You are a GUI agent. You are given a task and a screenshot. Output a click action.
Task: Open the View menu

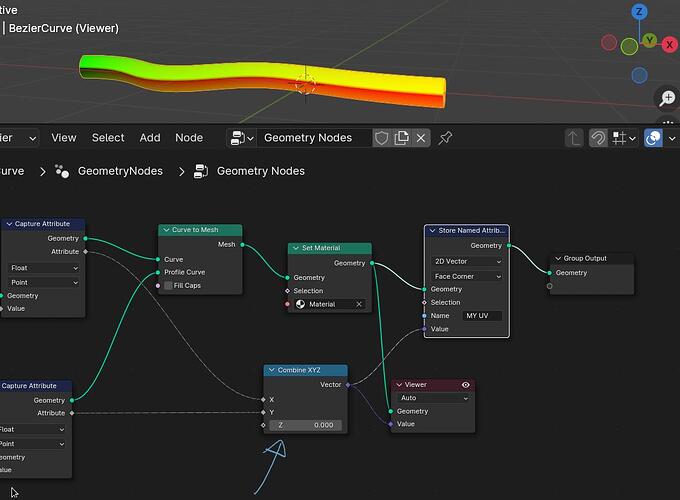(64, 138)
